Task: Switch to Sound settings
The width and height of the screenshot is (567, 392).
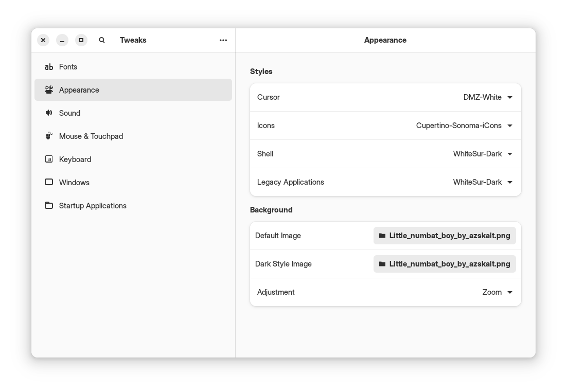Action: click(x=133, y=113)
